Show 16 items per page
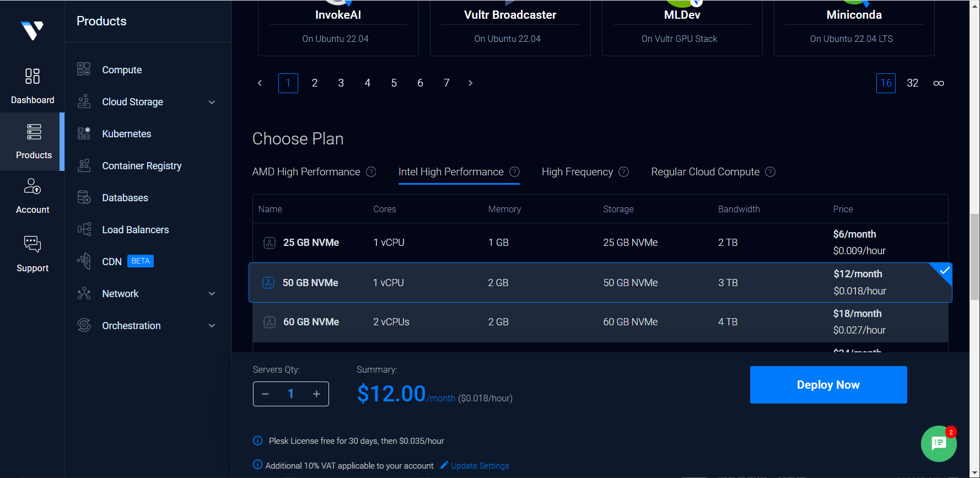This screenshot has height=478, width=980. click(x=886, y=83)
